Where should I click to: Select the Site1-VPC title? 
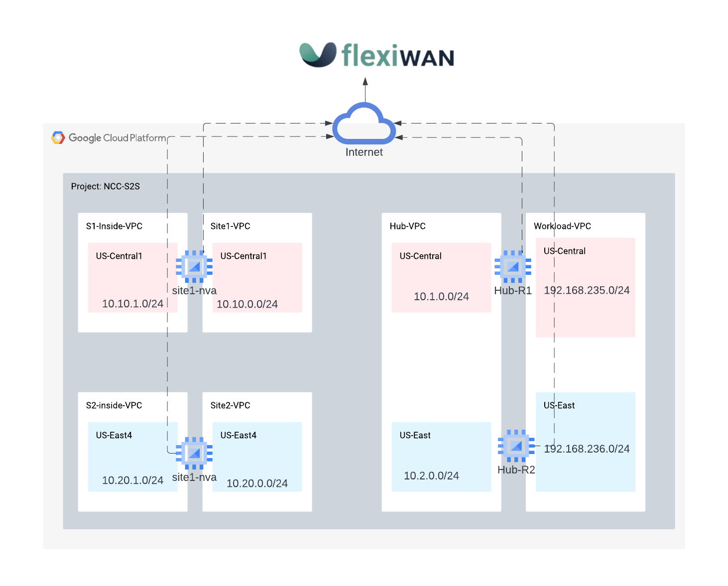click(230, 226)
